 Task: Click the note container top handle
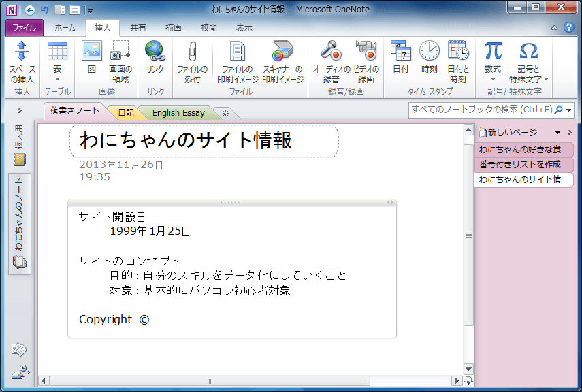(x=231, y=202)
